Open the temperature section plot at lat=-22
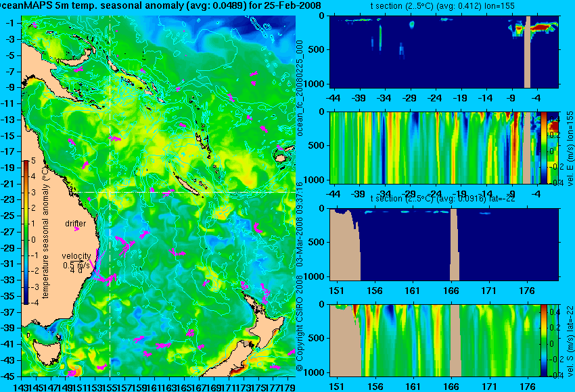This screenshot has width=575, height=392. tap(444, 245)
